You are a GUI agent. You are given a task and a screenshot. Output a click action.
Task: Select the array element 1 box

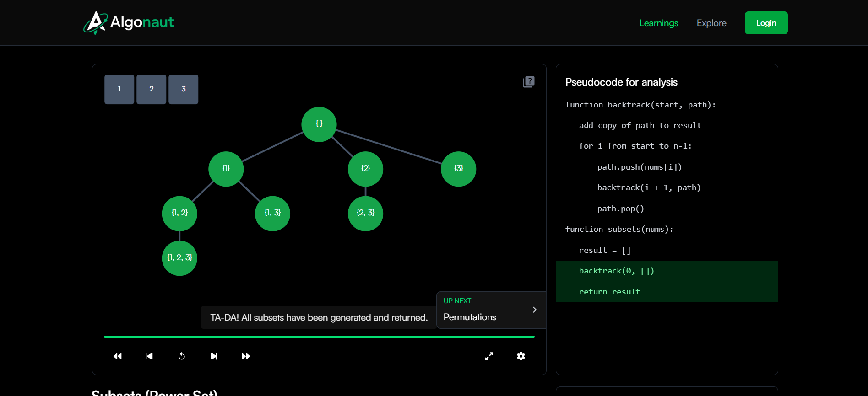pyautogui.click(x=119, y=89)
